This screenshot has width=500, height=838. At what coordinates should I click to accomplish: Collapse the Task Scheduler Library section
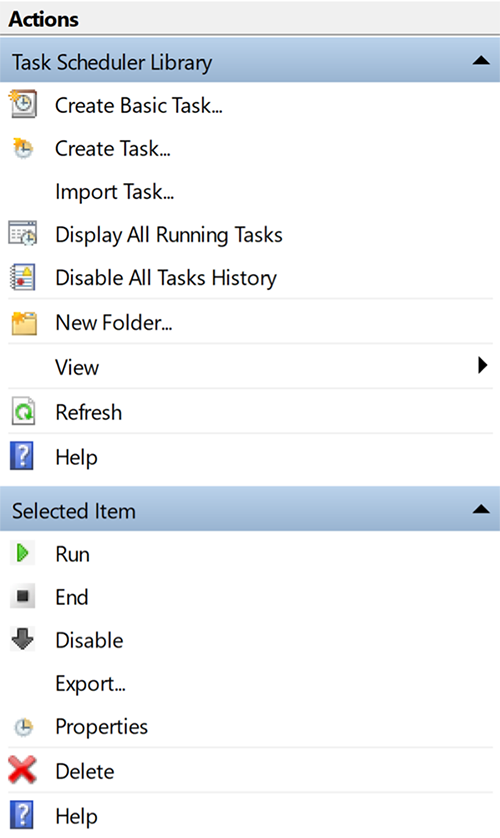(481, 60)
